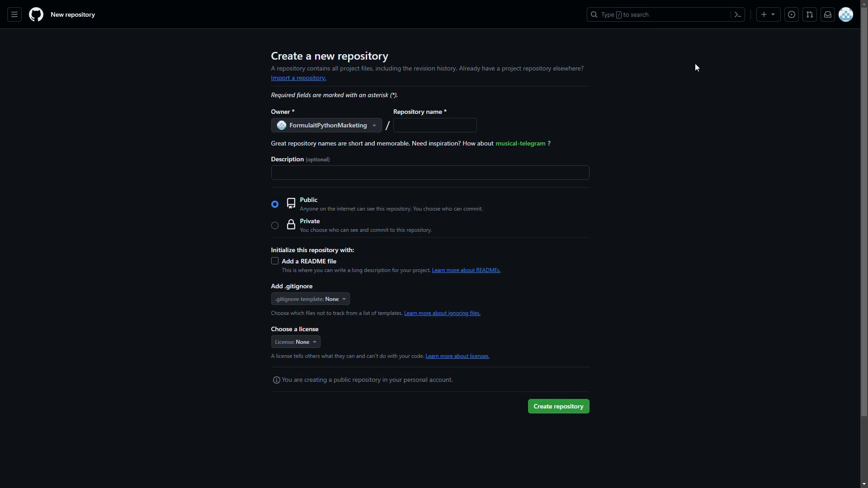Screen dimensions: 868x488
Task: Focus the Description text field
Action: coord(430,173)
